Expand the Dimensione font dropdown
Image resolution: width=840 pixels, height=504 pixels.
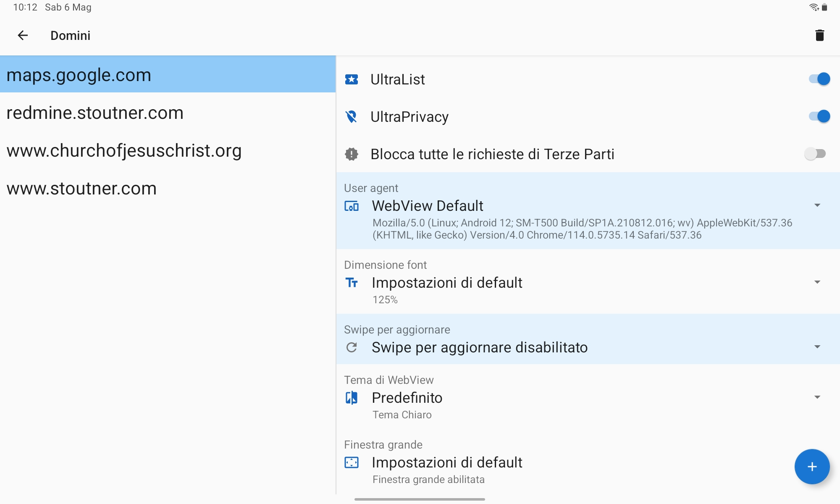pyautogui.click(x=817, y=282)
